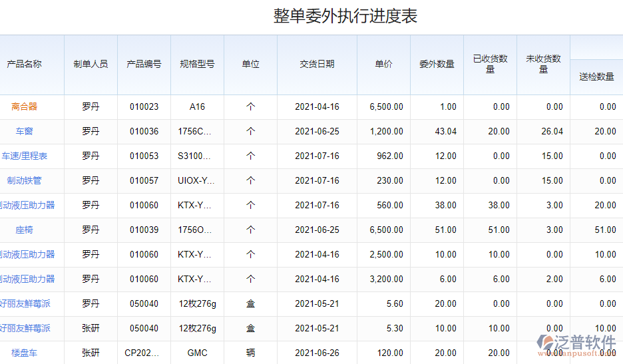Click the A16 specification cell
Image resolution: width=623 pixels, height=364 pixels.
(197, 106)
